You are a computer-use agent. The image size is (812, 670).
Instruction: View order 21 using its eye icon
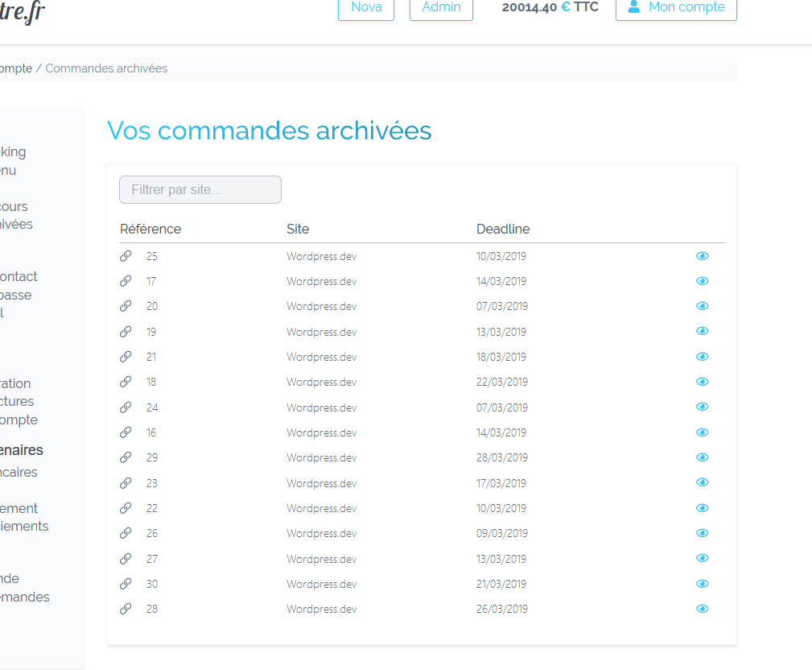click(x=702, y=357)
